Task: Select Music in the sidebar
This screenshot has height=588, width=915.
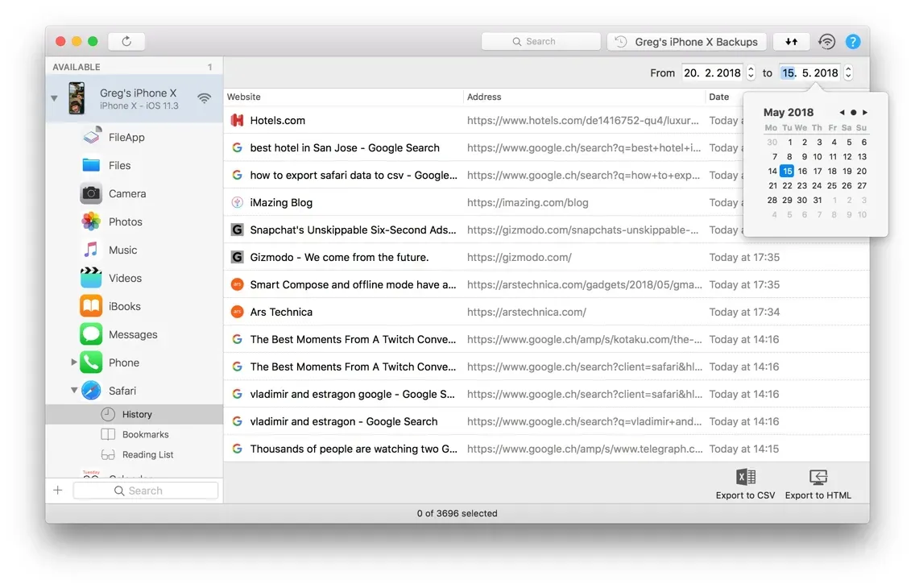Action: click(123, 250)
